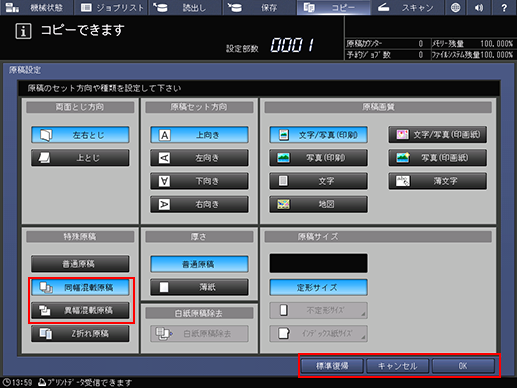Select 異幅混載原稿 mixed original

point(80,310)
